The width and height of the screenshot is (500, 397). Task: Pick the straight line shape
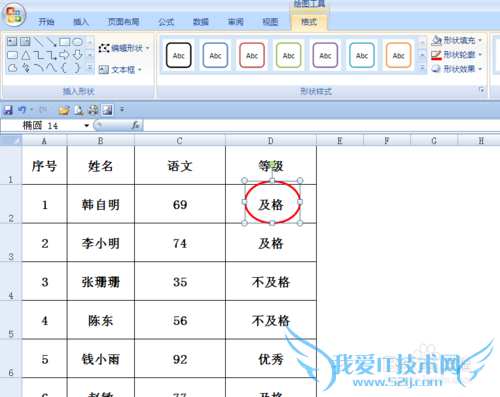(39, 42)
